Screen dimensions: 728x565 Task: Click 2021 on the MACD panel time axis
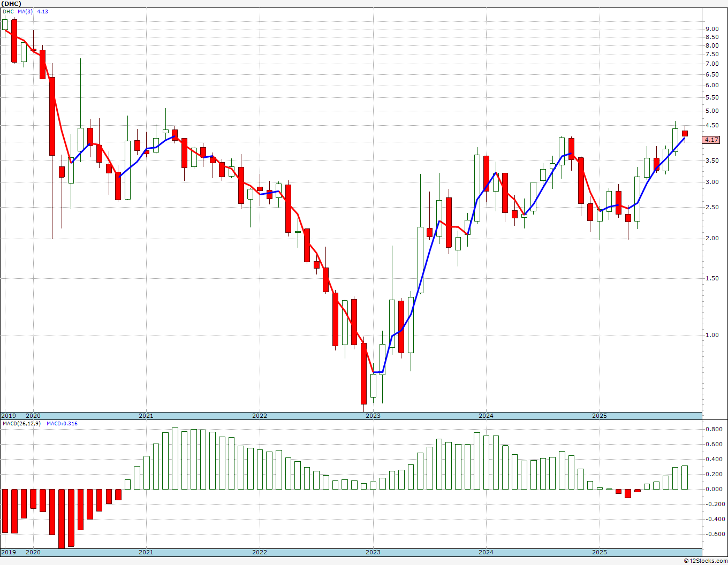(x=146, y=552)
